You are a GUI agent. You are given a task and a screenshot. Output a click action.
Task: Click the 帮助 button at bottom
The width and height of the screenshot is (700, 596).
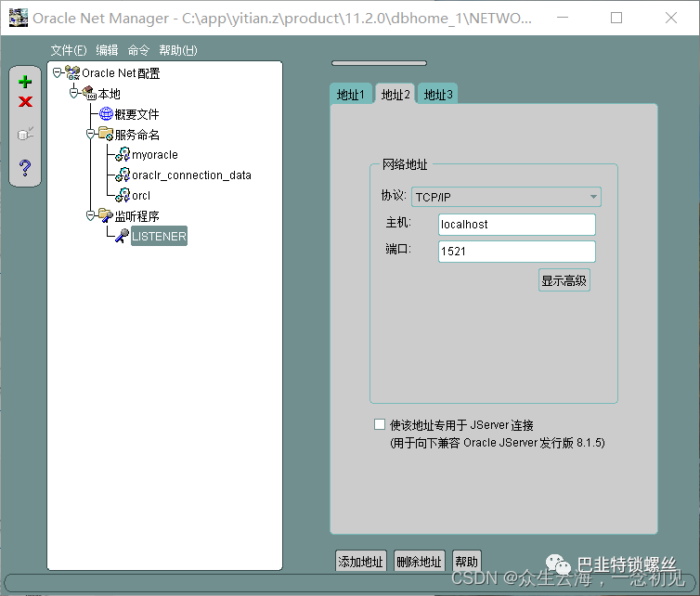[x=467, y=561]
